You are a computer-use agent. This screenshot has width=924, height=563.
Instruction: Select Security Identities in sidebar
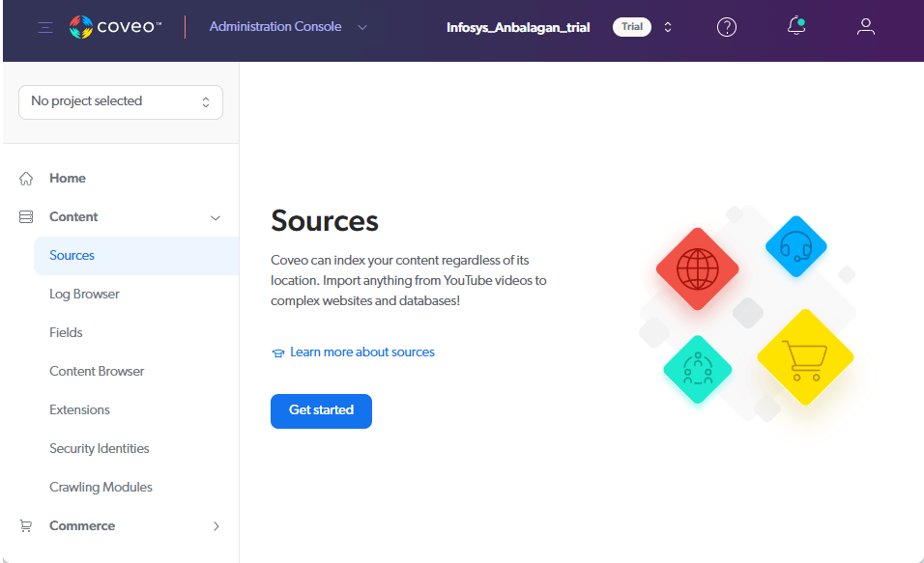pos(100,449)
